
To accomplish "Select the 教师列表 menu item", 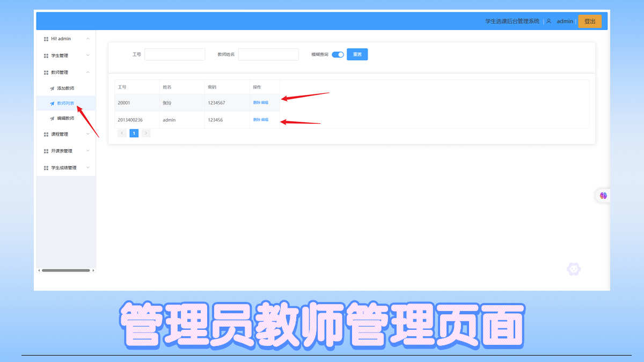I will [66, 103].
